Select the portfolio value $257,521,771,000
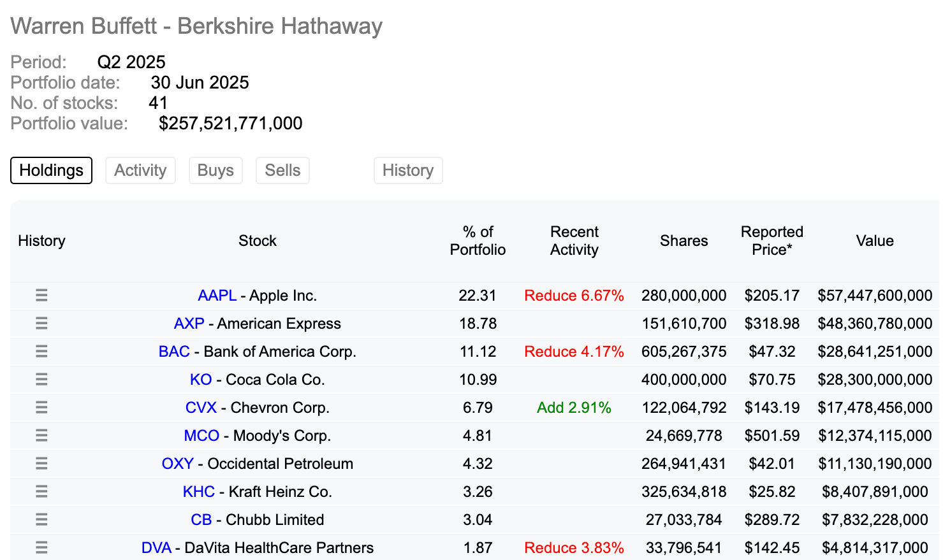The height and width of the screenshot is (560, 943). (231, 124)
